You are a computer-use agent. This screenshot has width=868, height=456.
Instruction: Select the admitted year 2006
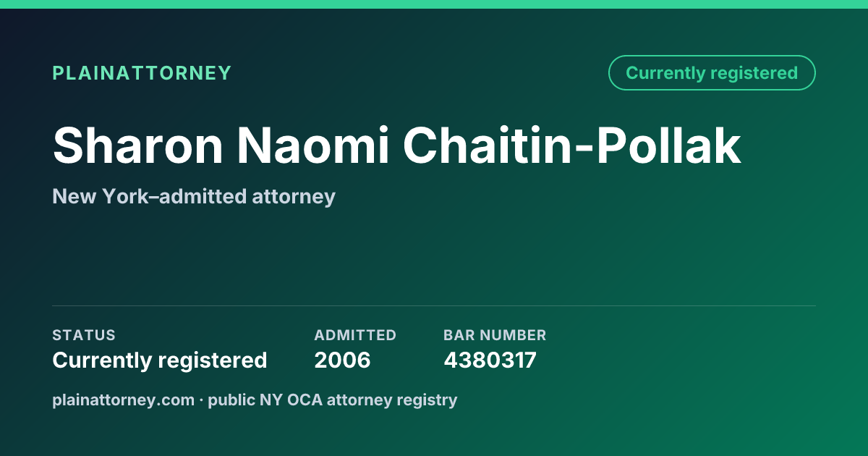click(x=342, y=360)
